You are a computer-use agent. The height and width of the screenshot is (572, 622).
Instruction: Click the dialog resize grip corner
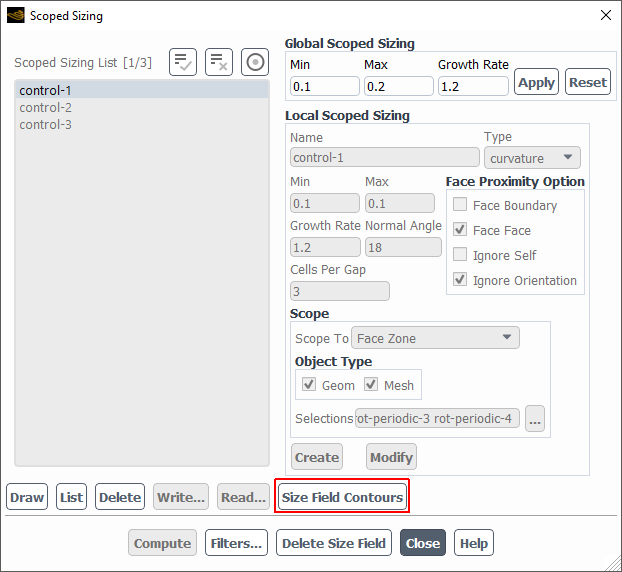613,564
